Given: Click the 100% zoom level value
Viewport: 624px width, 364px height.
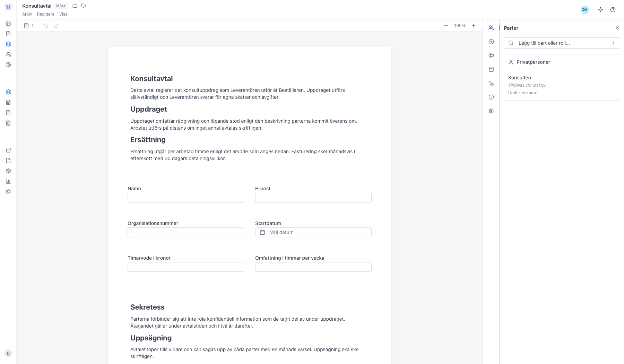Looking at the screenshot, I should 460,26.
